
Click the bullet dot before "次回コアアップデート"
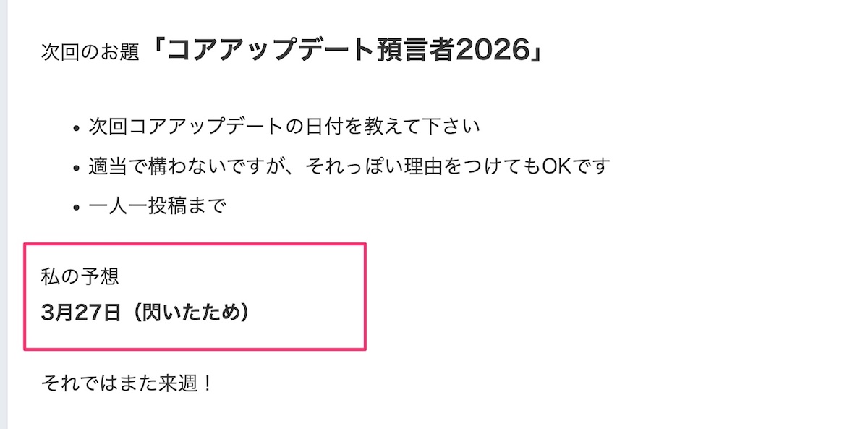pos(77,128)
